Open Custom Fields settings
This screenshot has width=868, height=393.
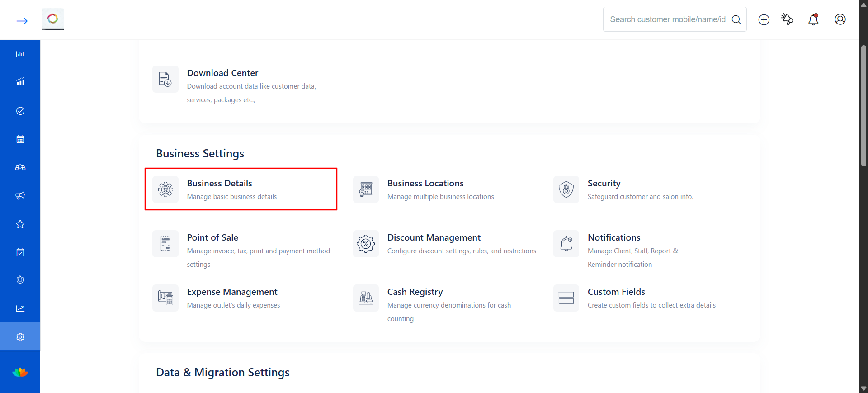pyautogui.click(x=616, y=292)
